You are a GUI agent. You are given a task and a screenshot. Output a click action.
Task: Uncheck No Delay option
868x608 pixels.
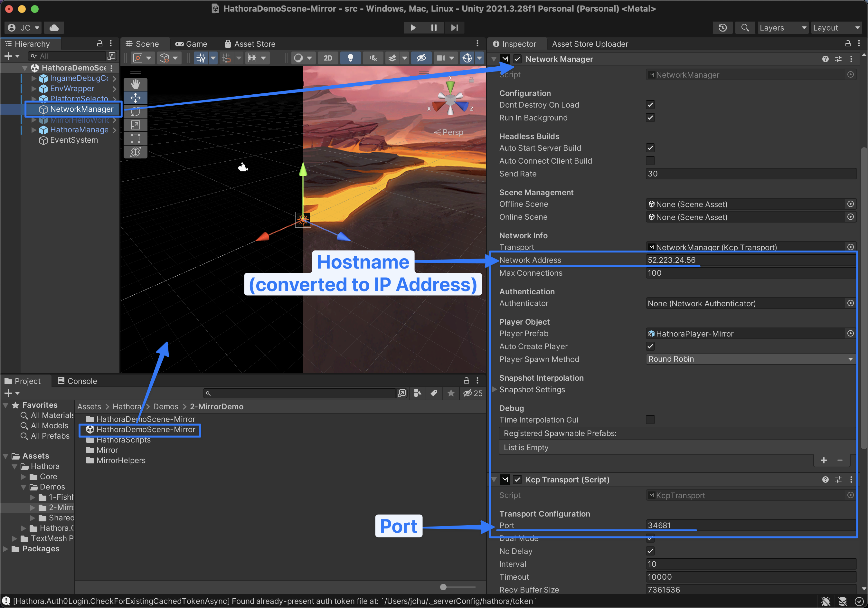(650, 551)
